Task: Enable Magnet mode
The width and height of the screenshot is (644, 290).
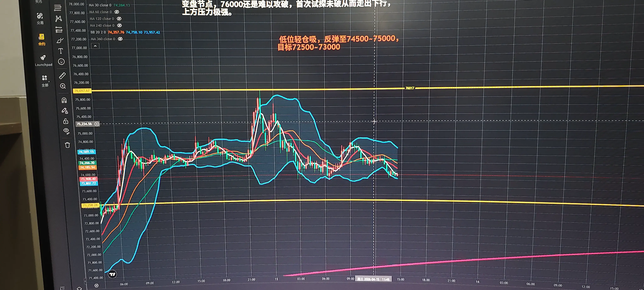Action: coord(64,100)
